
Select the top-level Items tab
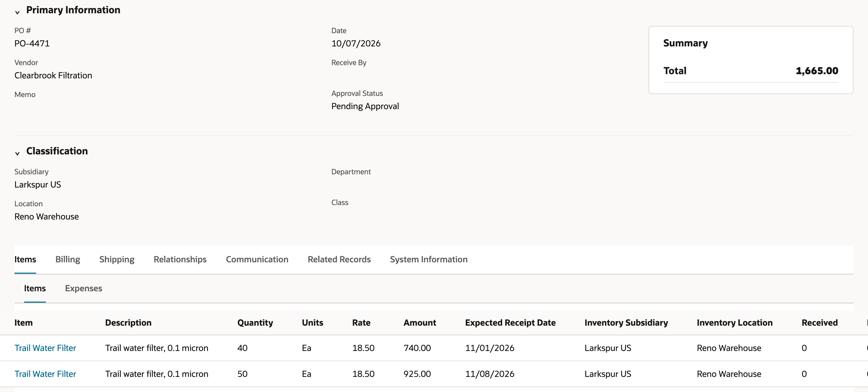pyautogui.click(x=25, y=259)
